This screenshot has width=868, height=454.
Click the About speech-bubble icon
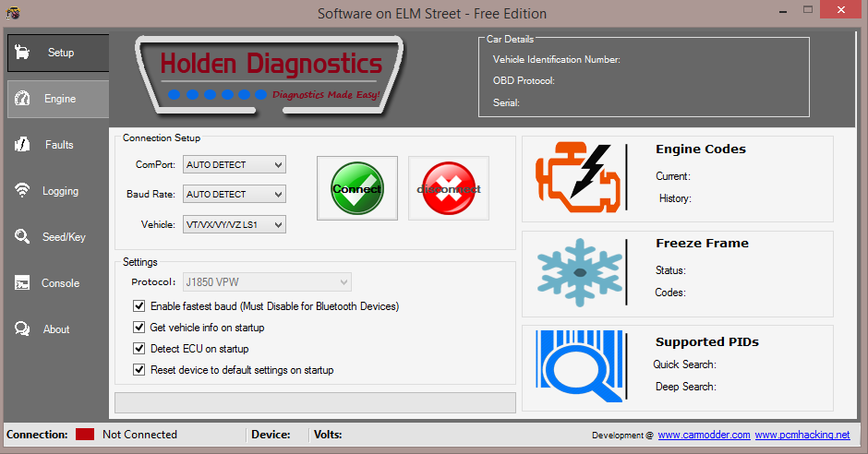pos(22,329)
